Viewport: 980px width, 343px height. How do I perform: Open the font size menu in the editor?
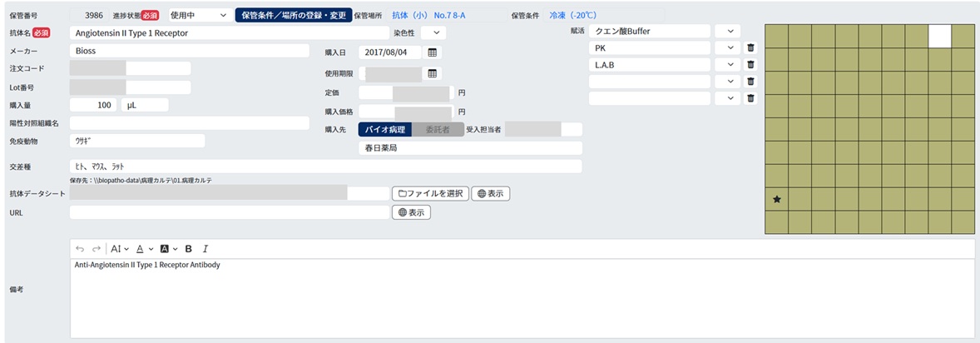click(119, 248)
